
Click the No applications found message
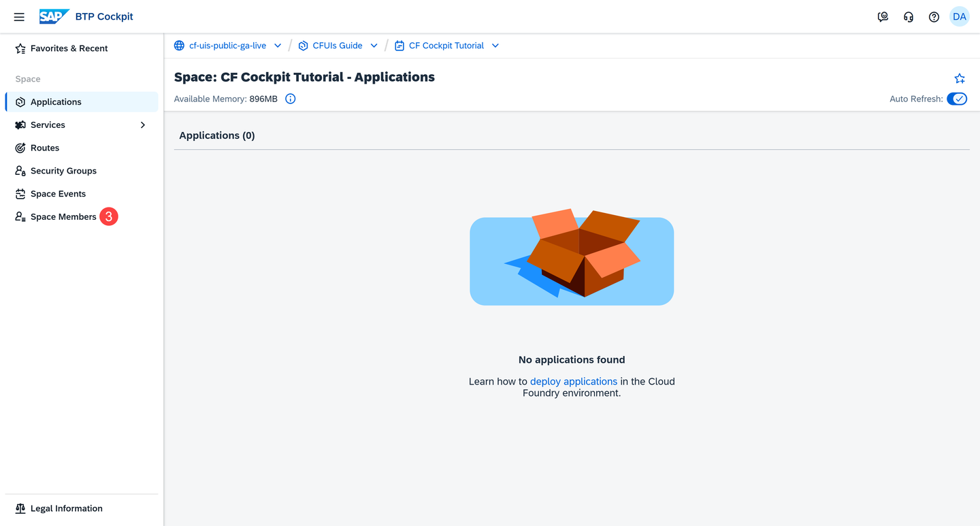tap(572, 359)
